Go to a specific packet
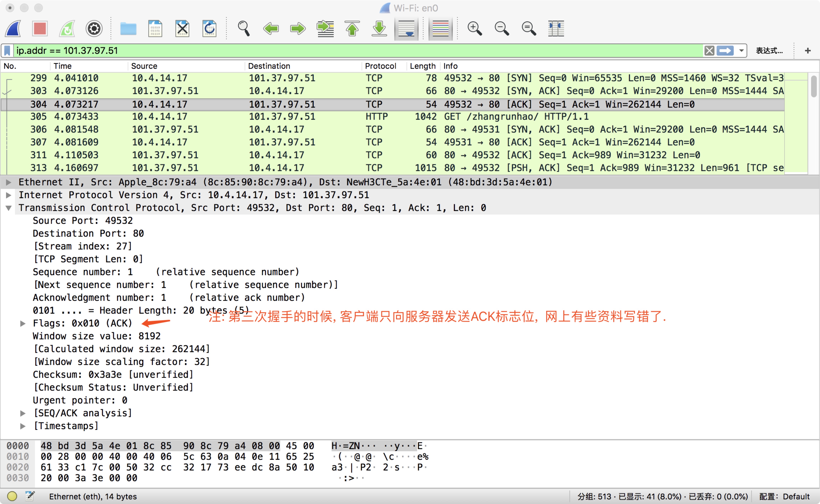 [x=325, y=29]
